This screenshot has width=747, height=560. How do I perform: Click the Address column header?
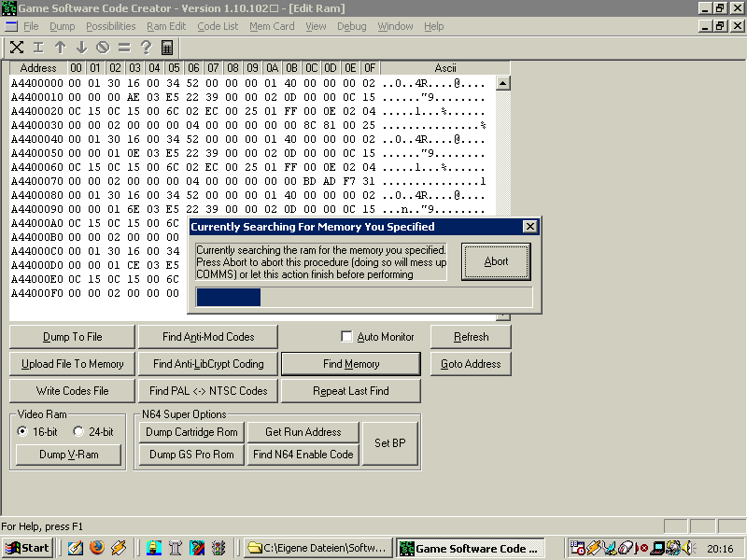(x=38, y=68)
